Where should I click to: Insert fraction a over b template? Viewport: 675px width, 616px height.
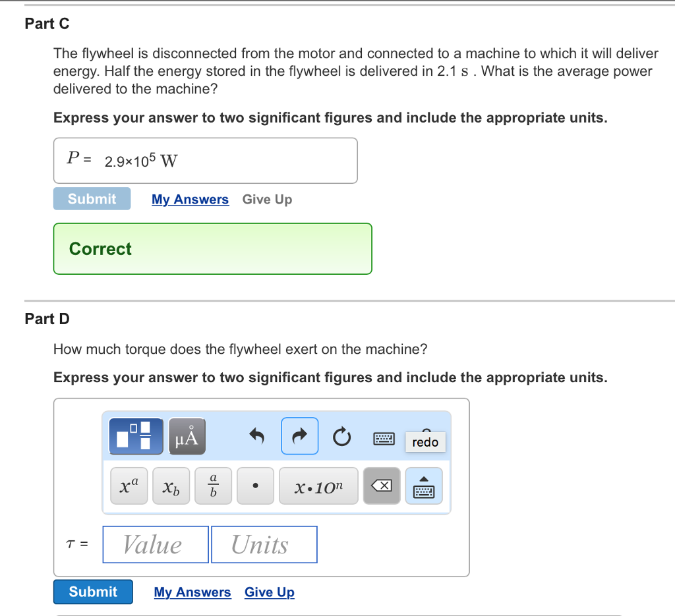(x=213, y=486)
